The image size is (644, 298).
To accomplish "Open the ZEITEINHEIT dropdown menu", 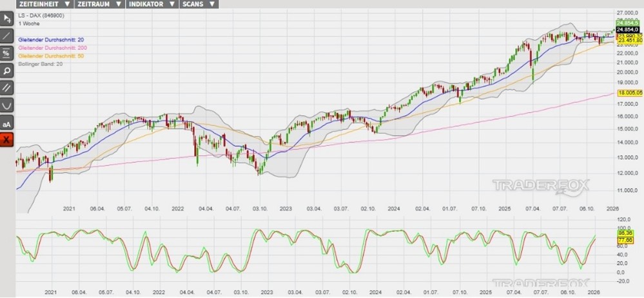I will (44, 4).
